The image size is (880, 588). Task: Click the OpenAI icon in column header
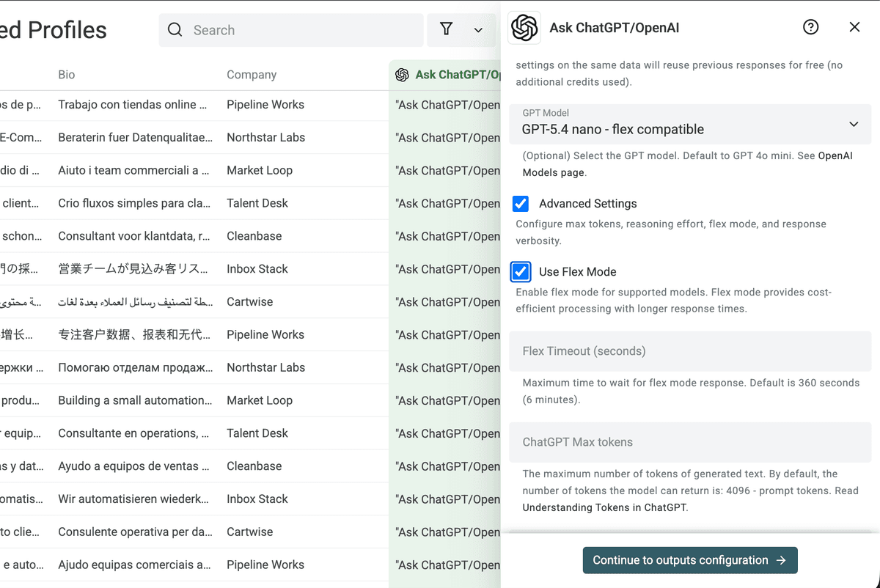(x=402, y=75)
